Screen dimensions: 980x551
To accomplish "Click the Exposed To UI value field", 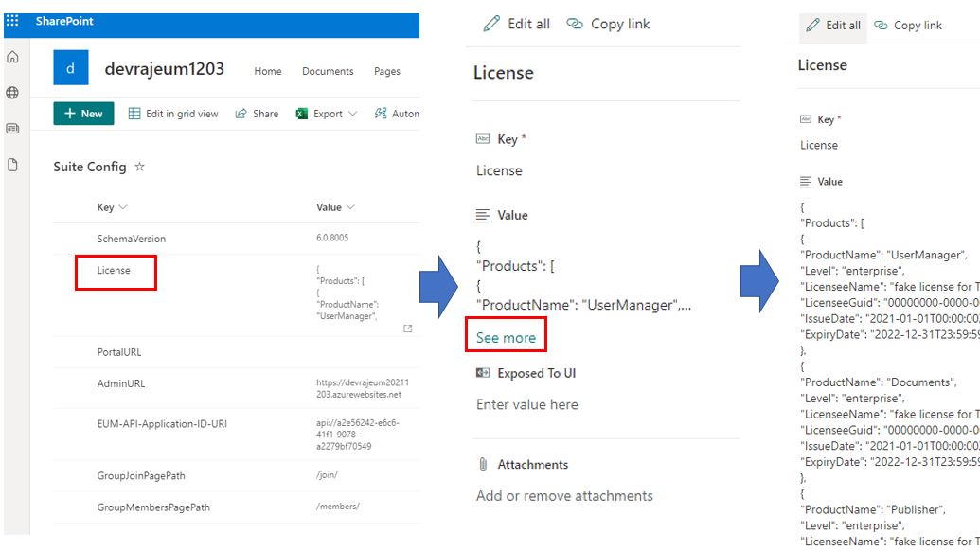I will [x=526, y=405].
